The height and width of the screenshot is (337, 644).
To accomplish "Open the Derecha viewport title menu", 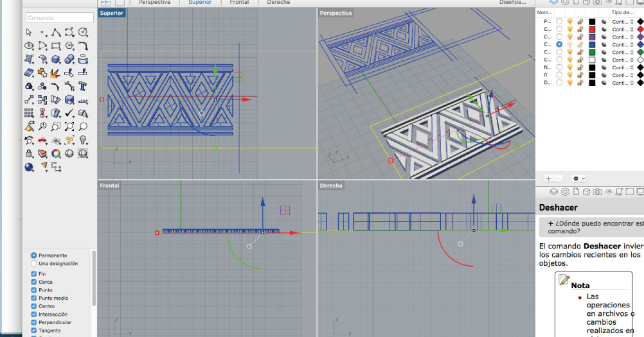I will click(331, 186).
